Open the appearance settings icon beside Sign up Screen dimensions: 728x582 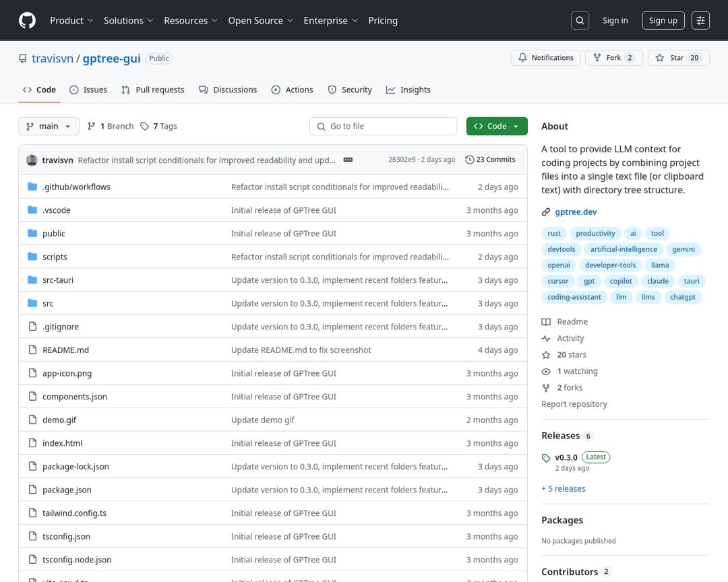pos(700,20)
